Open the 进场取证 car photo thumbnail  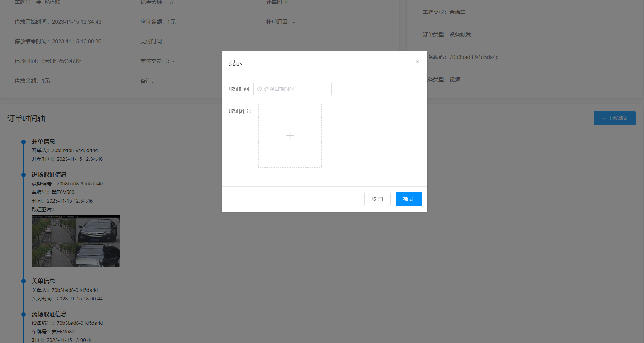(76, 241)
